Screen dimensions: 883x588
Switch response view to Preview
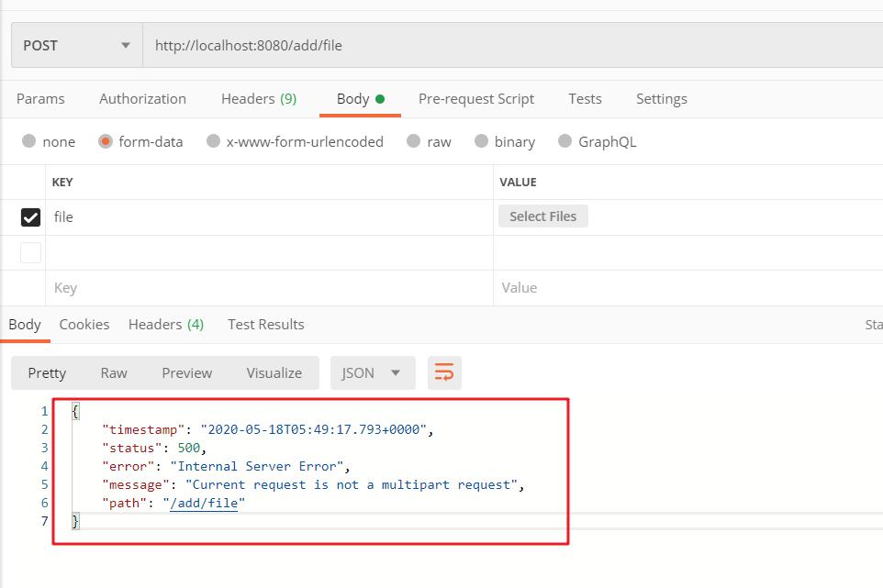pos(187,373)
